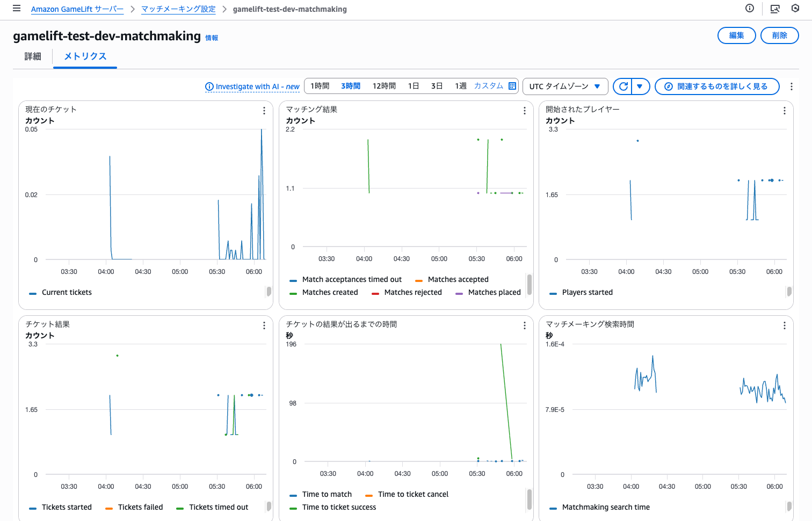Open the dashboard overflow menu at top right
Screen dimensions: 812x521
point(792,86)
